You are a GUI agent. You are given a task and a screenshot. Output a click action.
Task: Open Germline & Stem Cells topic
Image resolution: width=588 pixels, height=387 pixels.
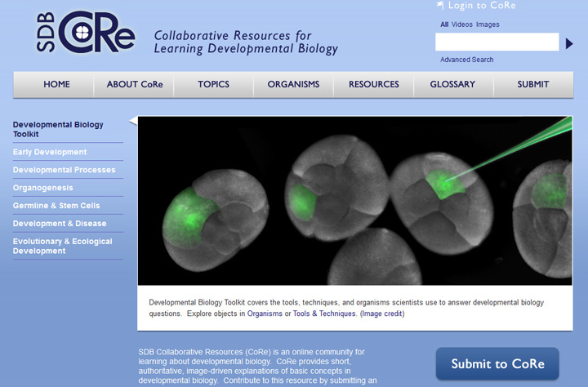click(56, 206)
